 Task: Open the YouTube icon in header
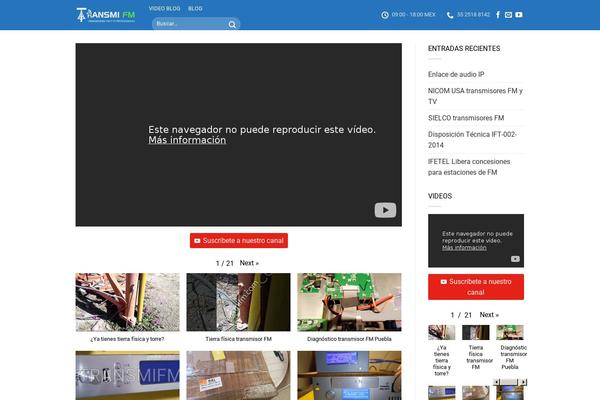click(519, 15)
